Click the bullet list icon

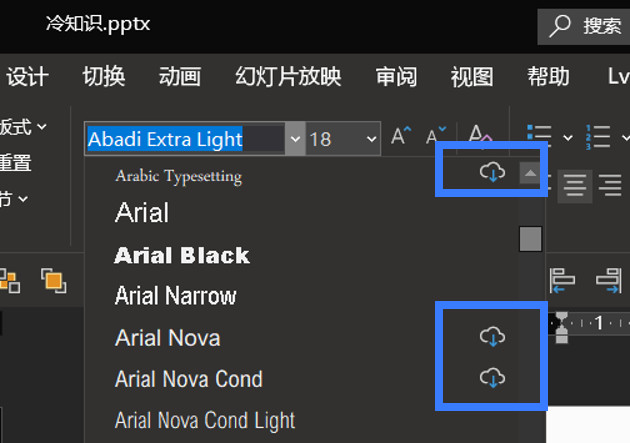click(539, 136)
